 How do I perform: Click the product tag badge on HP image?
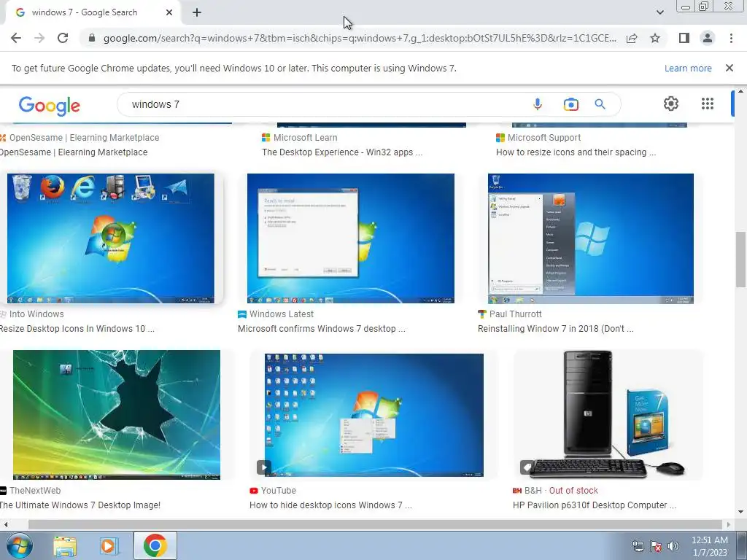pos(527,467)
